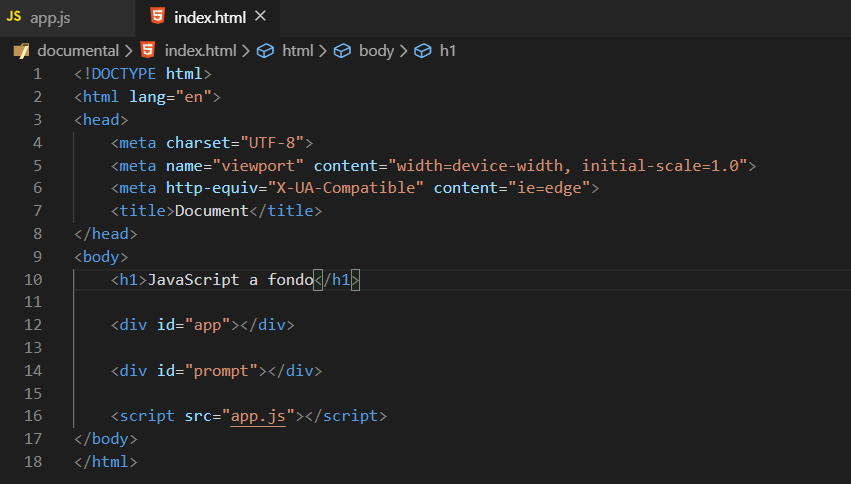Click the html element cube icon in the breadcrumb

click(265, 51)
